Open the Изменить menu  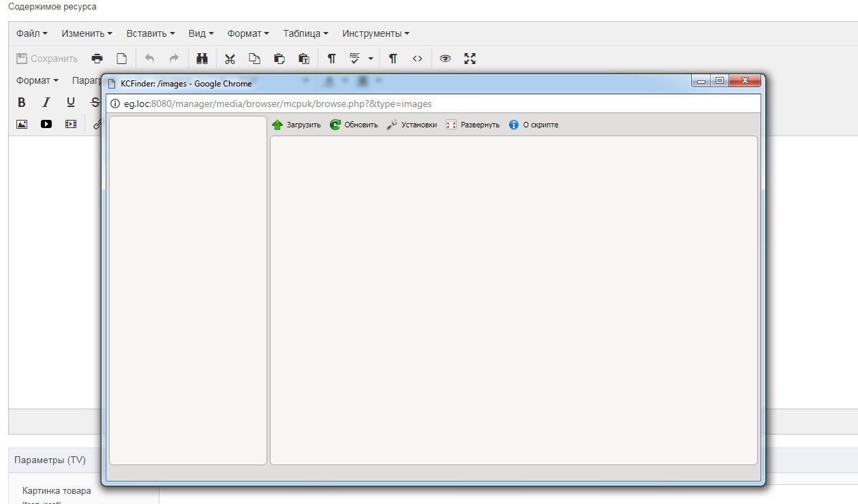point(87,33)
